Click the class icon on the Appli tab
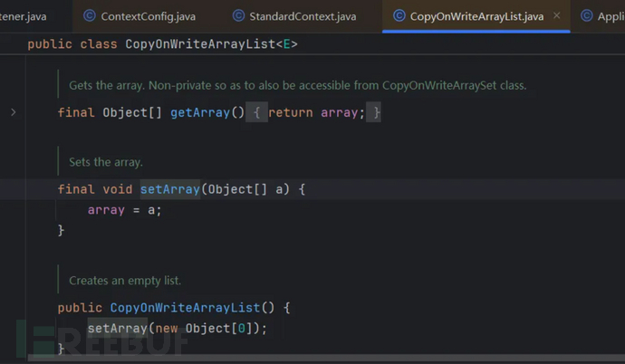Viewport: 625px width, 364px height. pyautogui.click(x=586, y=16)
